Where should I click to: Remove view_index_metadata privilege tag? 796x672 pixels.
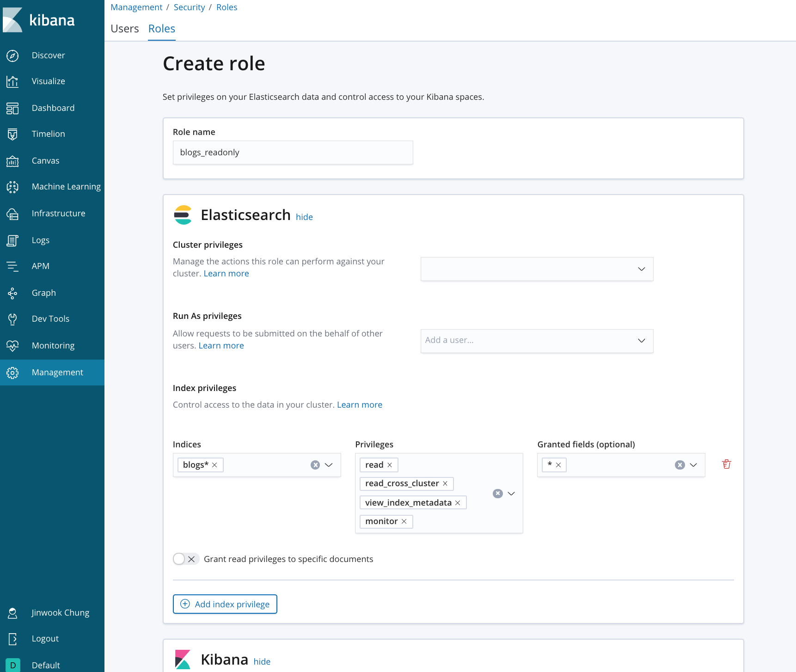coord(458,503)
